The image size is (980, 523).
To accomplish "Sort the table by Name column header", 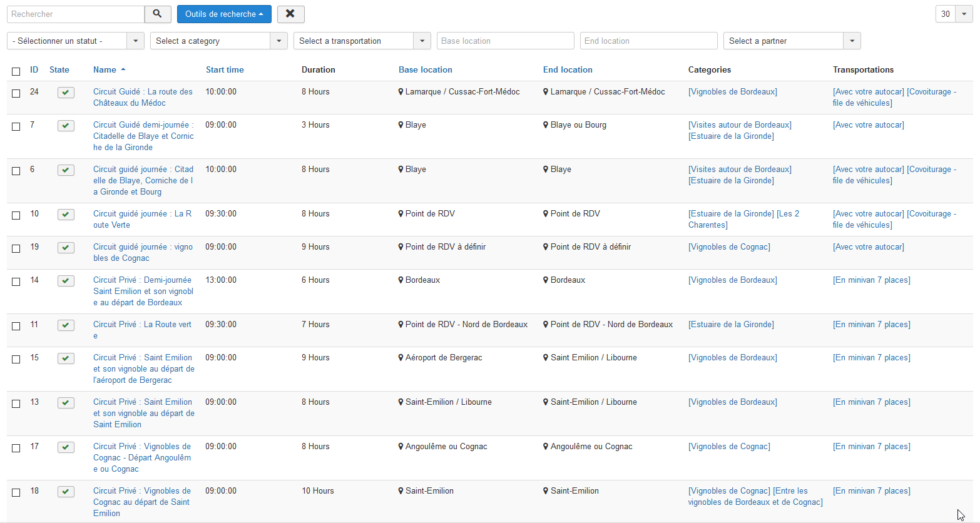I will (x=105, y=69).
